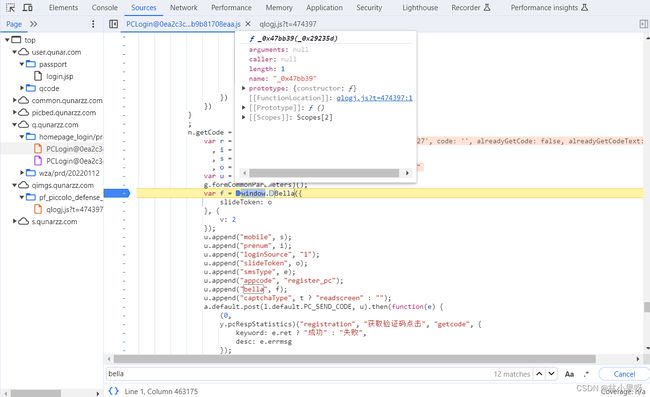
Task: Open the Lighthouse tab
Action: coord(420,7)
